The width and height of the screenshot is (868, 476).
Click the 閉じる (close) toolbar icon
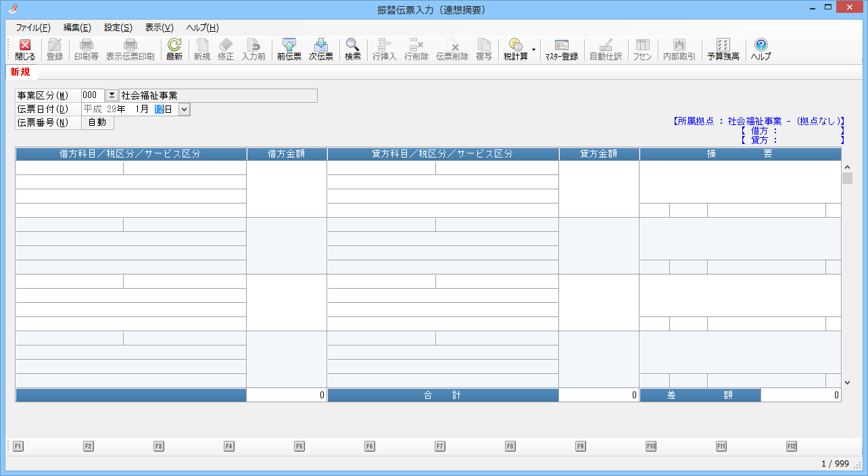point(25,50)
